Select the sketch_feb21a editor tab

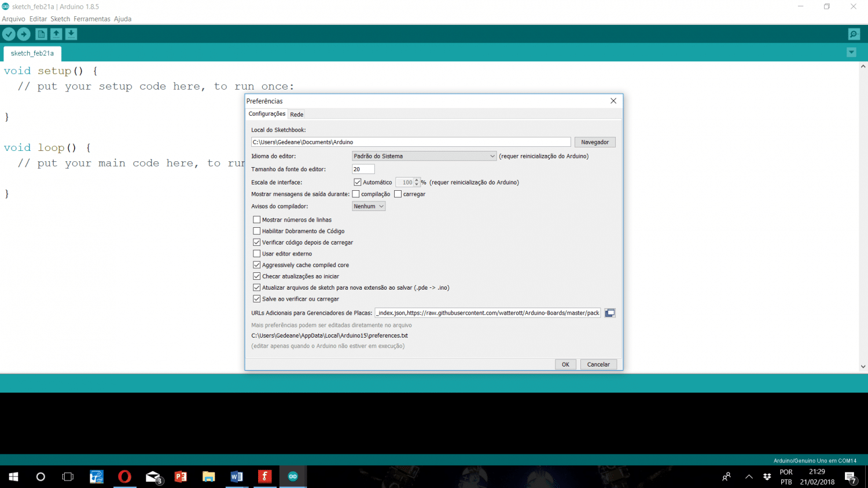coord(32,53)
